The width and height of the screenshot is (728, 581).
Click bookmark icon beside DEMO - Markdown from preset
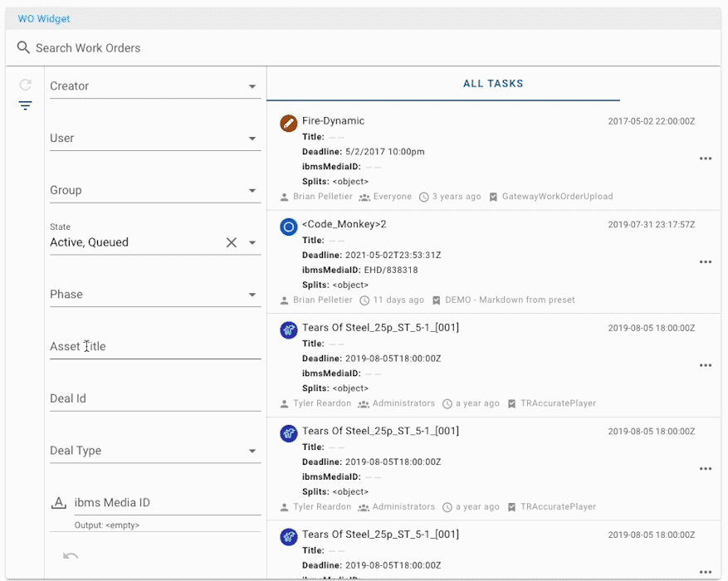tap(436, 300)
